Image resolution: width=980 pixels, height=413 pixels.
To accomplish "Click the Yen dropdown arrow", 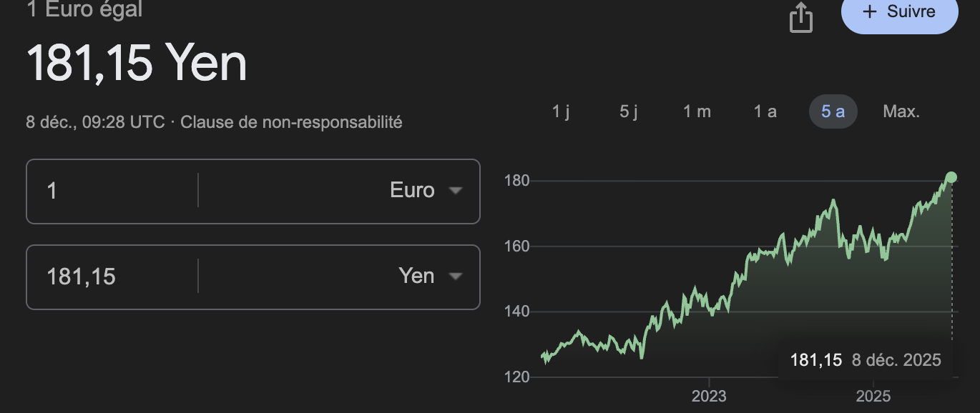I will pyautogui.click(x=455, y=277).
